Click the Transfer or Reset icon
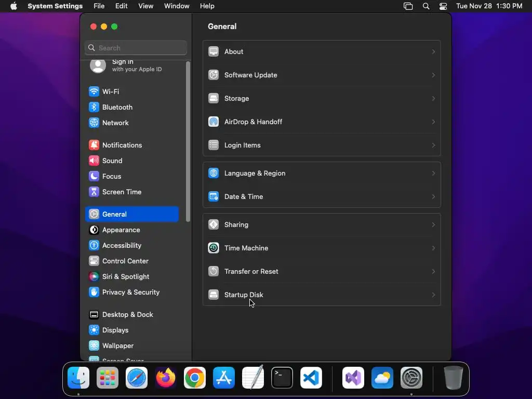Image resolution: width=532 pixels, height=399 pixels. pyautogui.click(x=214, y=272)
